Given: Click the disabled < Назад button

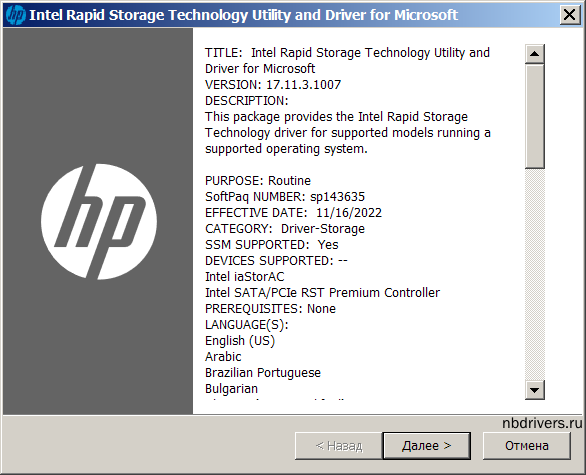Looking at the screenshot, I should (339, 445).
